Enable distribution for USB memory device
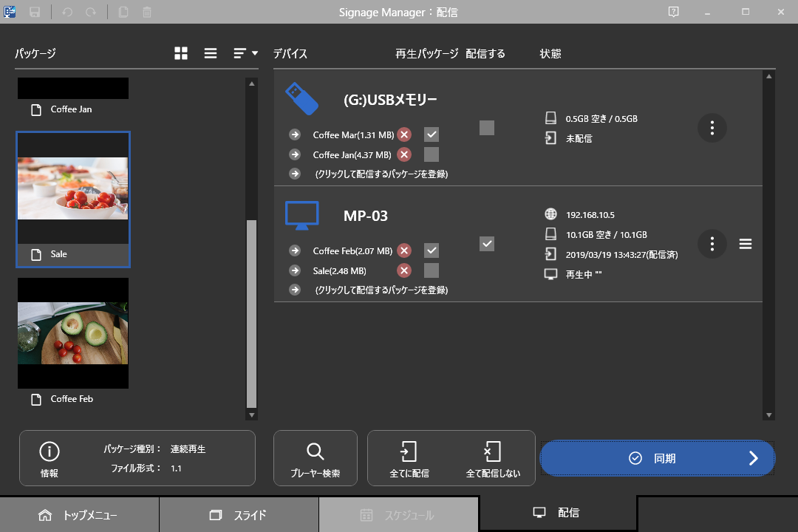798x532 pixels. pyautogui.click(x=486, y=128)
